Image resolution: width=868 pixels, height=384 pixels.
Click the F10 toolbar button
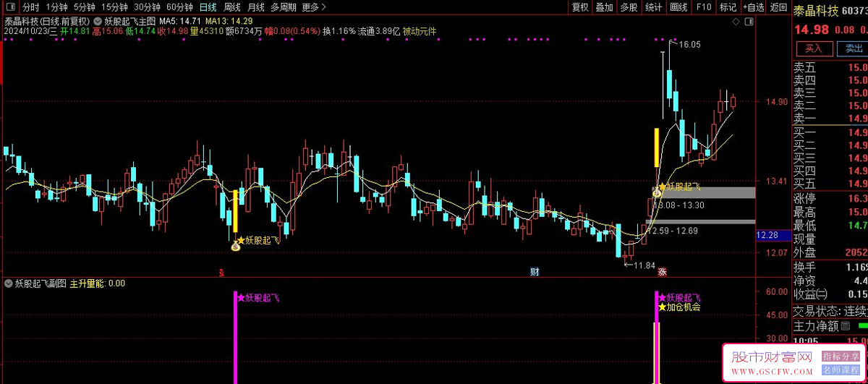pyautogui.click(x=703, y=7)
